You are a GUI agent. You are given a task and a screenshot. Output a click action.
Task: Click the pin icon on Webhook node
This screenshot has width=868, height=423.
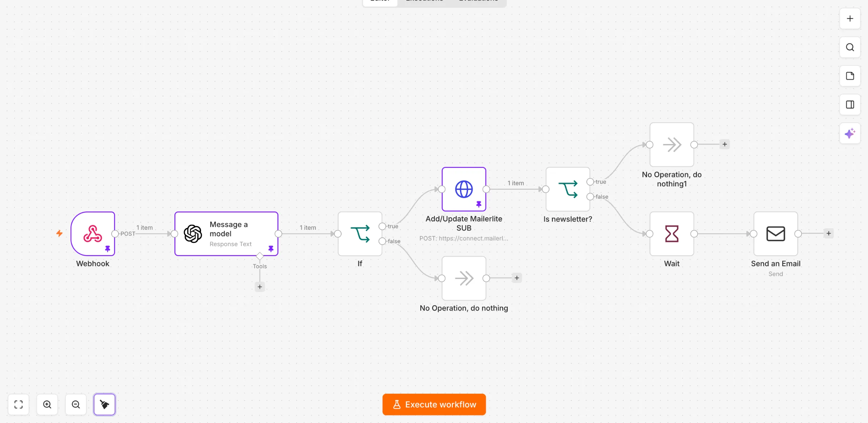tap(107, 249)
